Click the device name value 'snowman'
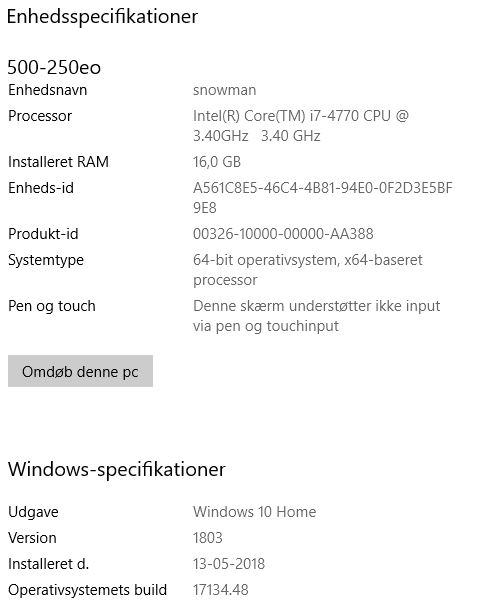The height and width of the screenshot is (605, 492). 224,90
